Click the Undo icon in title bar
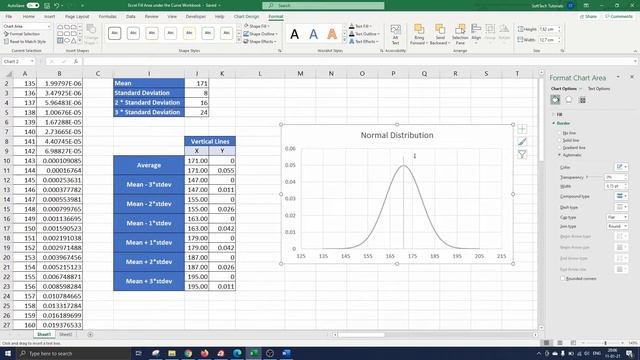Image resolution: width=640 pixels, height=360 pixels. coord(57,5)
